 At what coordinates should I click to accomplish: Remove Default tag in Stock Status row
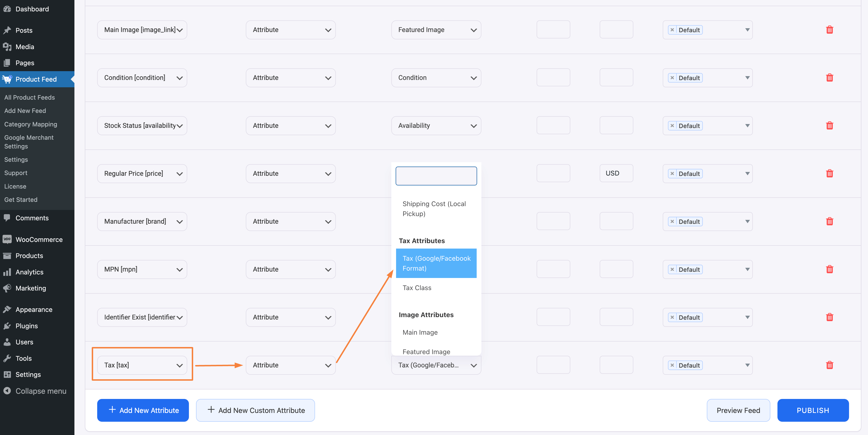(672, 125)
